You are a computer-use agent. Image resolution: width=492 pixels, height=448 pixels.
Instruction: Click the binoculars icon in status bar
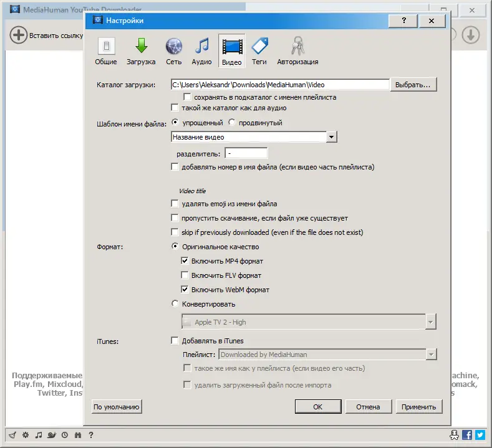click(x=78, y=435)
